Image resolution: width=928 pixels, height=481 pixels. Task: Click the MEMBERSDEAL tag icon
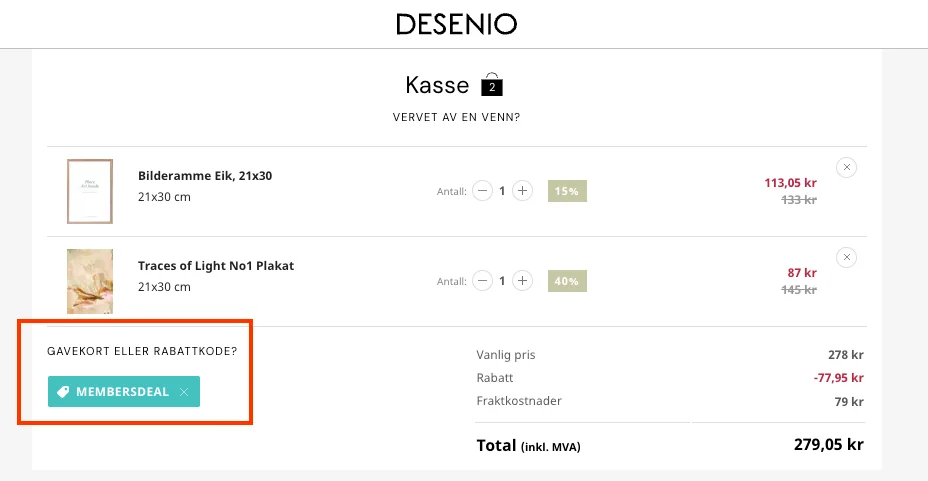[63, 392]
